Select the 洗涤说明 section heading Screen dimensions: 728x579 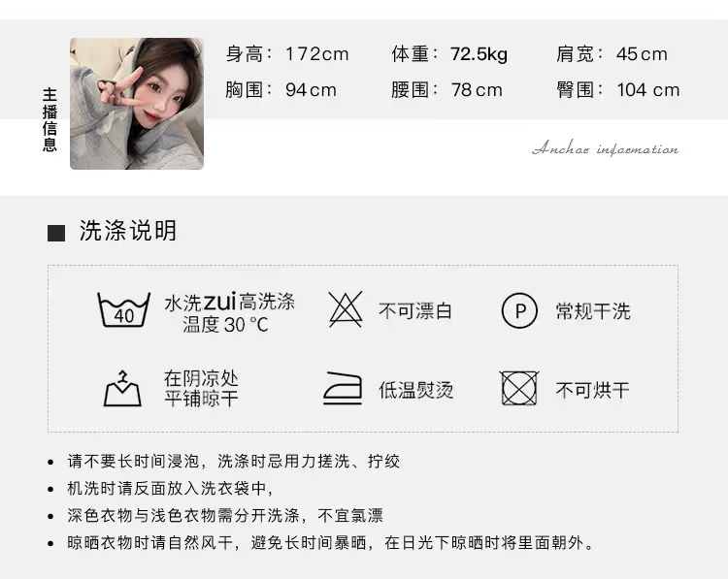pos(128,231)
